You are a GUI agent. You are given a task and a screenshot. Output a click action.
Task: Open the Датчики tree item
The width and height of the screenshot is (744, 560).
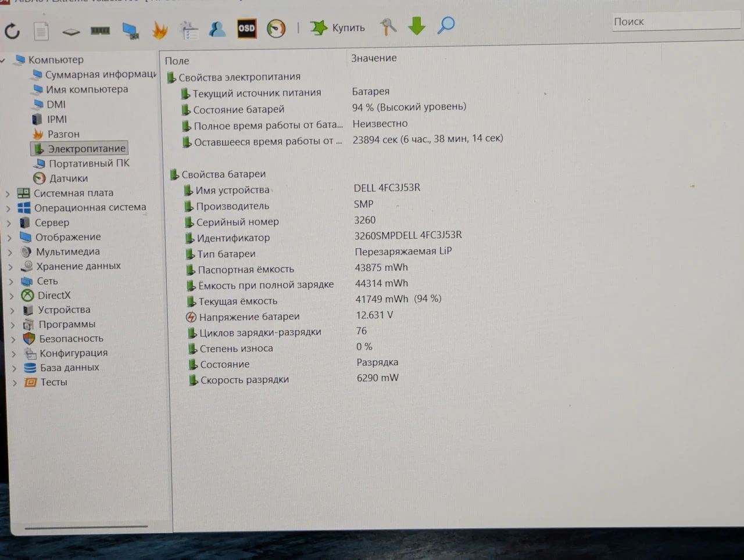point(60,178)
